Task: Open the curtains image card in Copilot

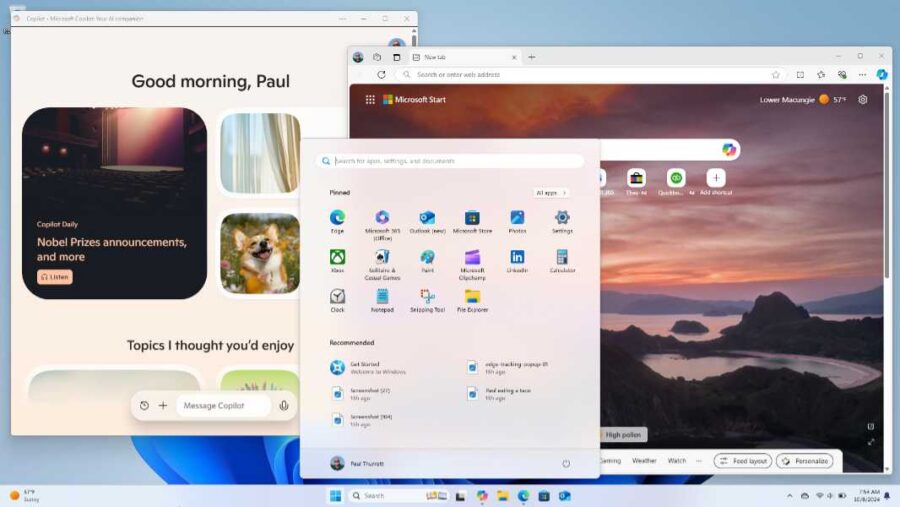Action: click(x=260, y=153)
